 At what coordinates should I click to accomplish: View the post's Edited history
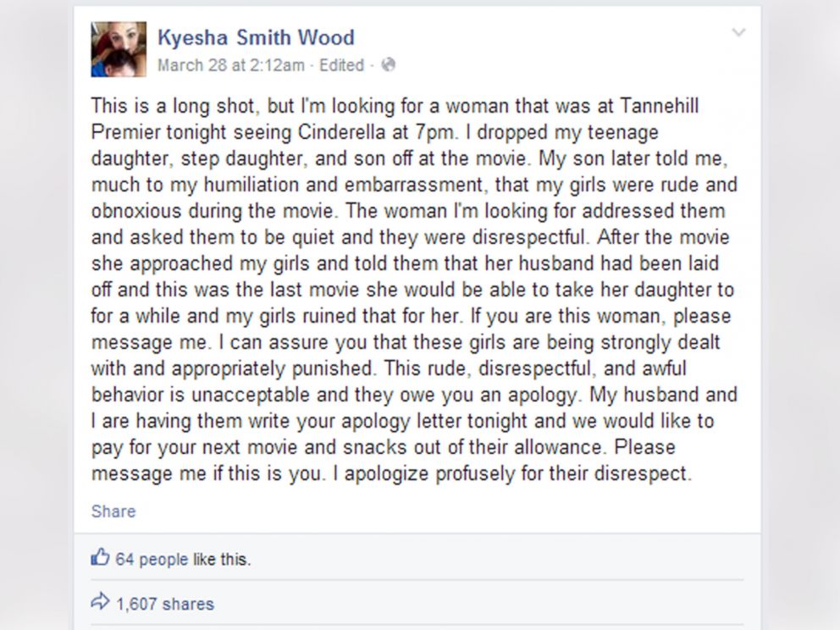pos(341,65)
